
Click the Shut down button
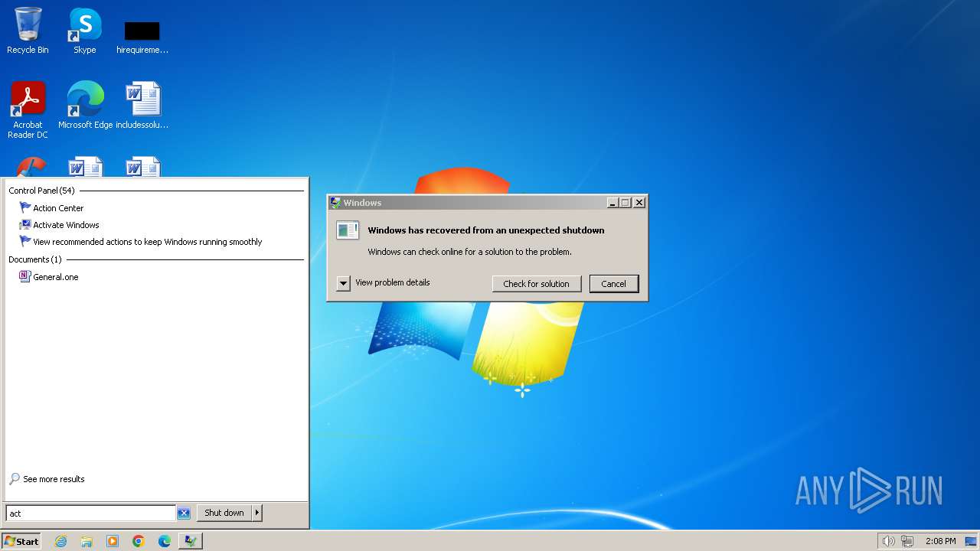tap(224, 513)
